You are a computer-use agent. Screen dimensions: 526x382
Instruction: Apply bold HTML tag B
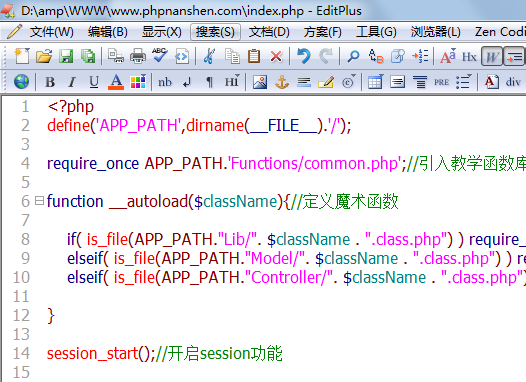pos(50,82)
